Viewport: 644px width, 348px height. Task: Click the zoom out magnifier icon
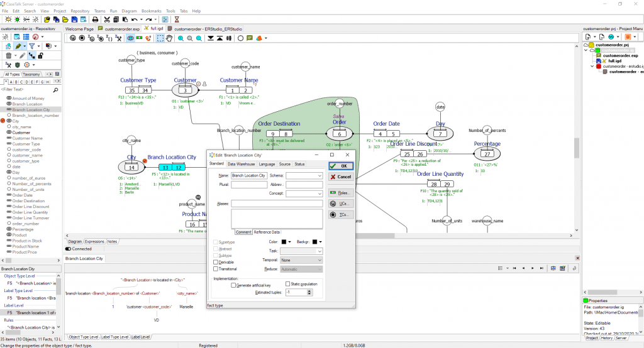click(199, 38)
